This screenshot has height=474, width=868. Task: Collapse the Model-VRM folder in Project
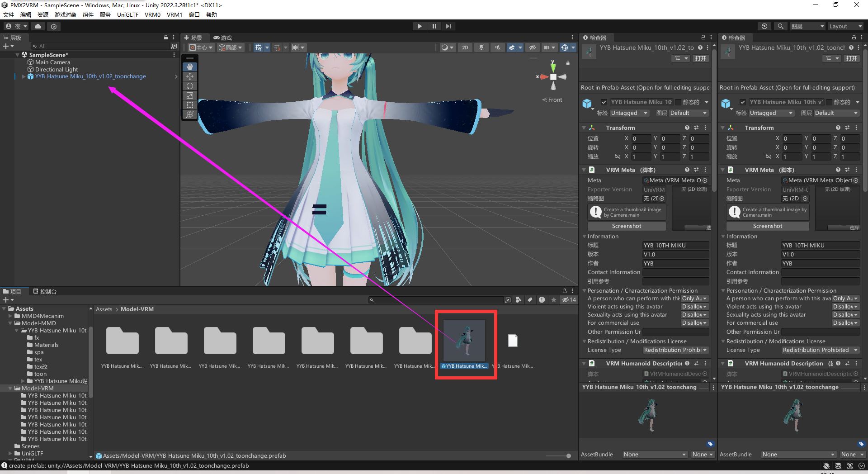click(x=11, y=389)
